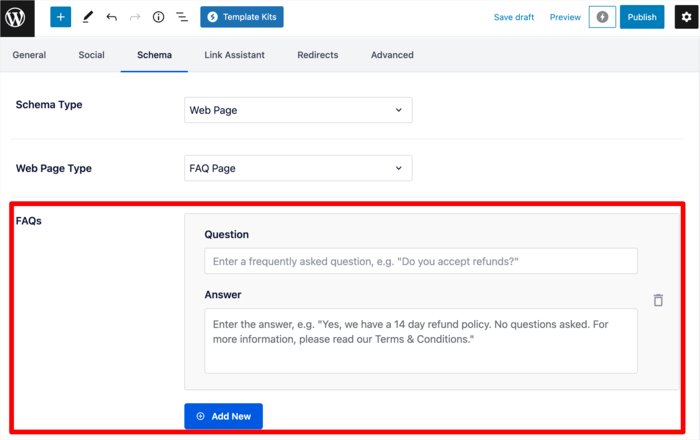Delete the FAQ entry with trash icon
Viewport: 700px width, 440px height.
(x=658, y=300)
